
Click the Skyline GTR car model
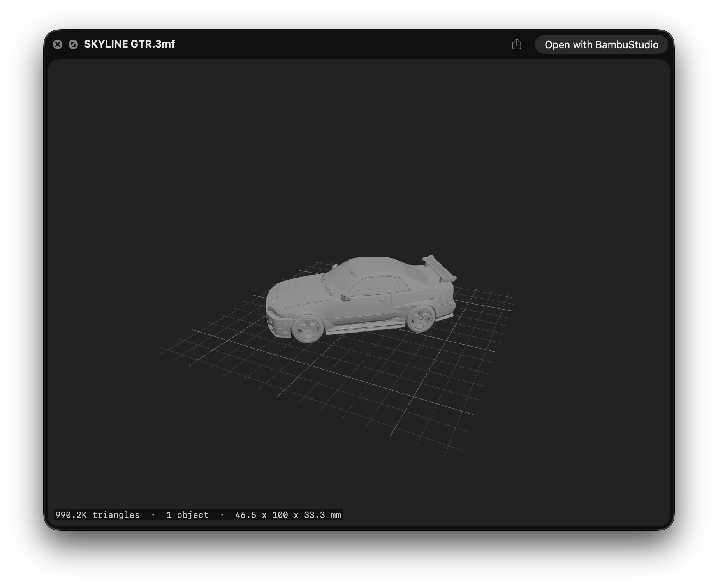click(360, 299)
